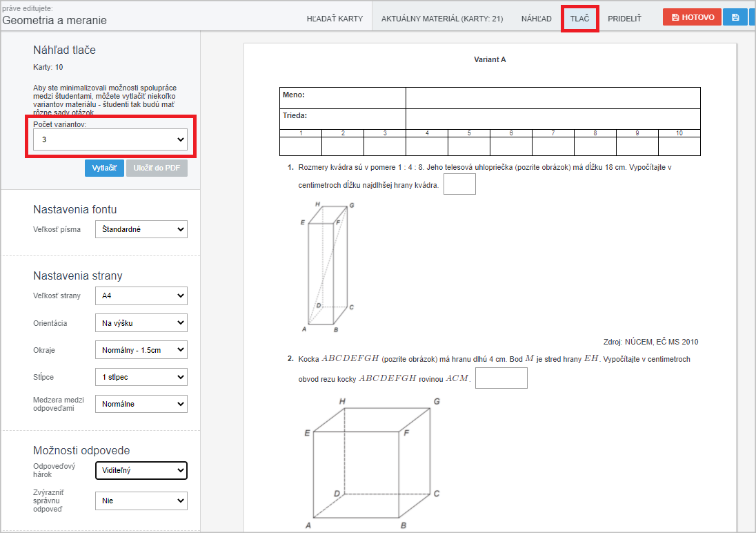756x533 pixels.
Task: Open the Stĺpce columns dropdown
Action: (141, 377)
